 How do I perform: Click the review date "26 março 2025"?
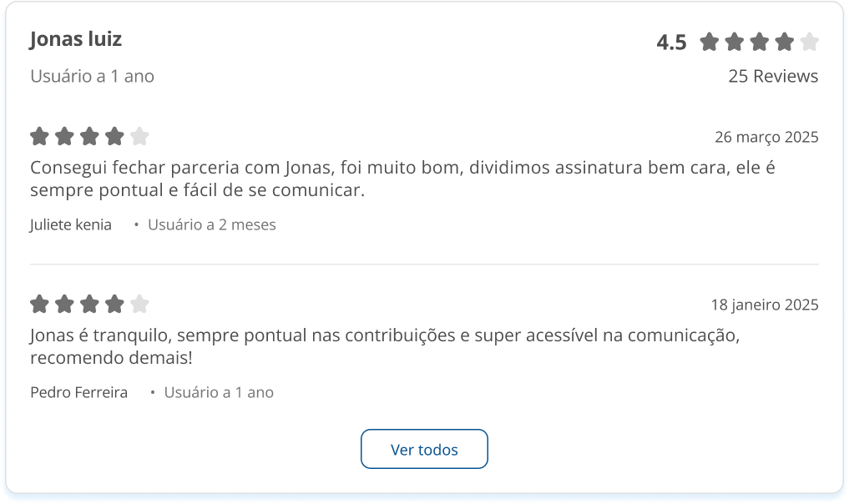coord(766,137)
